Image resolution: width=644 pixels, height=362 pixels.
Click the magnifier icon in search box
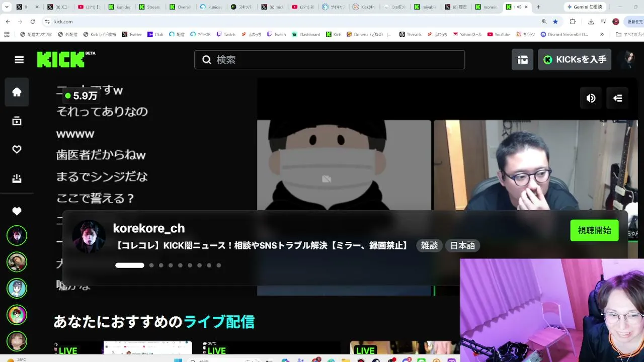207,60
